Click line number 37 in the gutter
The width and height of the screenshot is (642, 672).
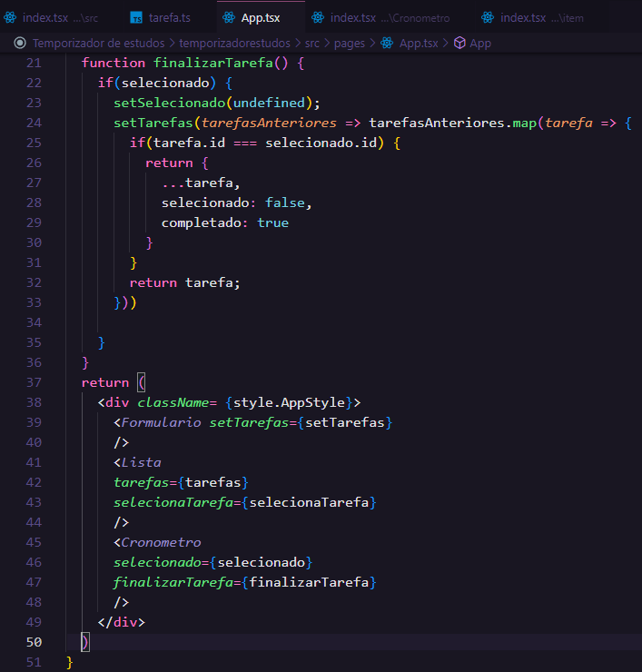pos(34,382)
